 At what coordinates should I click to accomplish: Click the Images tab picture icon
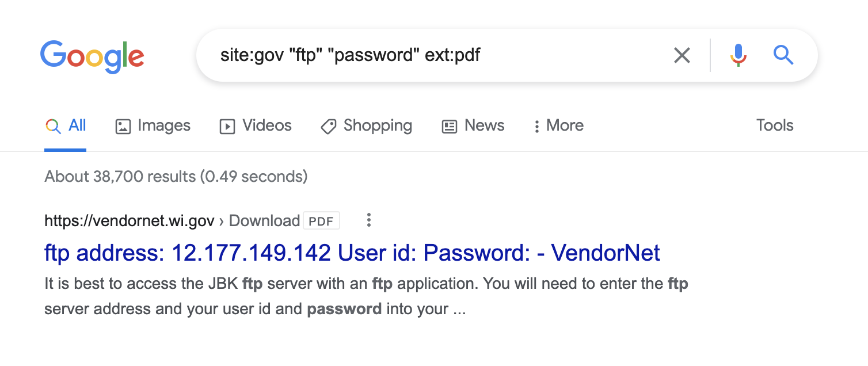[123, 126]
